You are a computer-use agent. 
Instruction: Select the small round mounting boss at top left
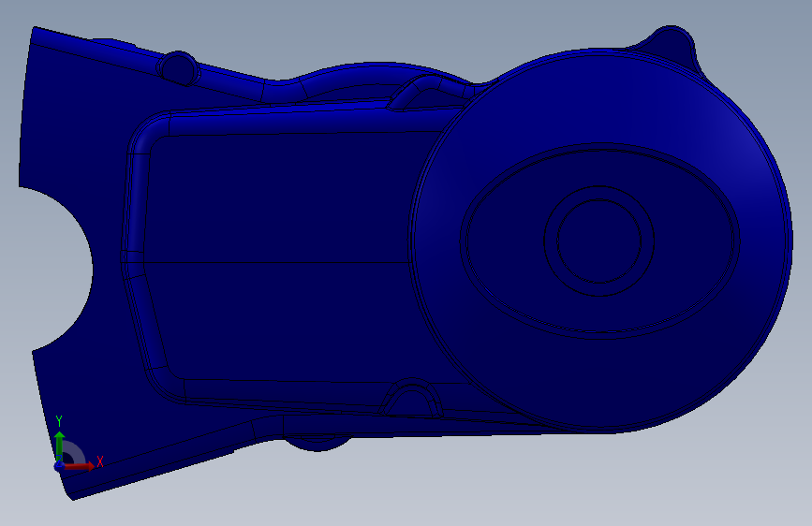coord(179,67)
